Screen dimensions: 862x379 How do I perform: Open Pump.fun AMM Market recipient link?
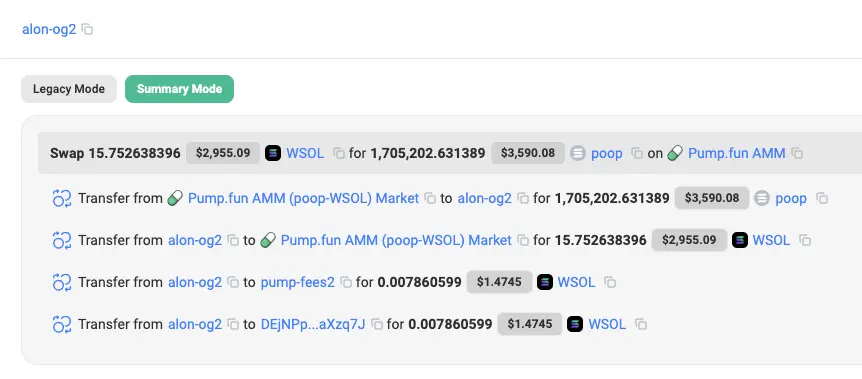point(396,240)
